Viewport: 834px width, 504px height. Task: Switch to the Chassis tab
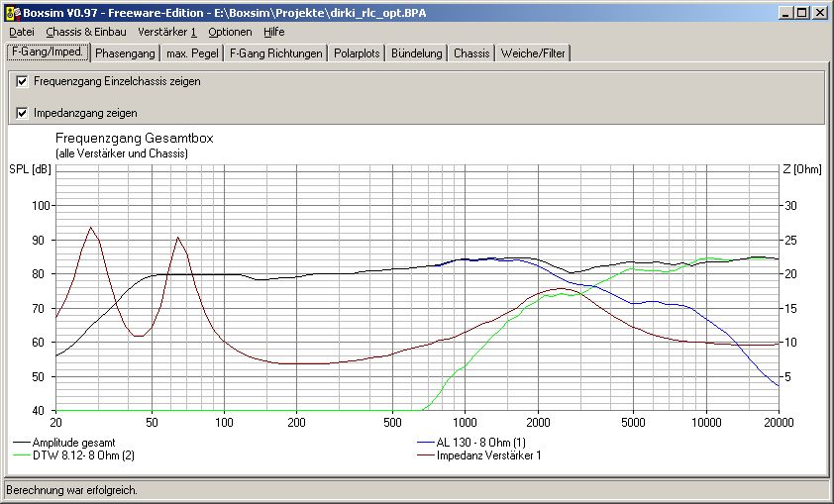pyautogui.click(x=471, y=53)
